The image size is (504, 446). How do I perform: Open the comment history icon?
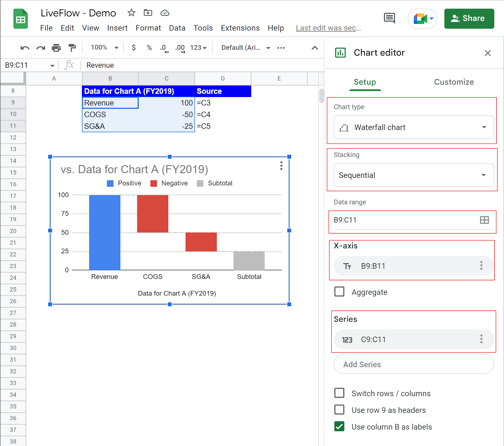tap(389, 18)
